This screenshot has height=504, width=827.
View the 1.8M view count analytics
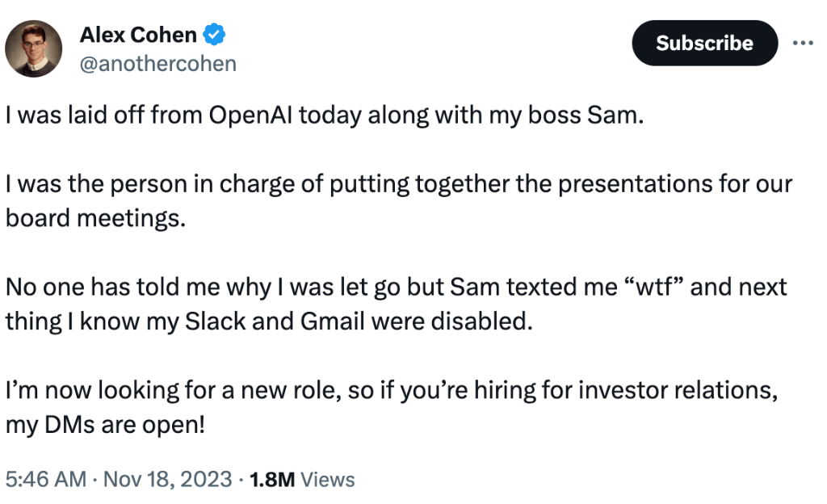(x=272, y=479)
